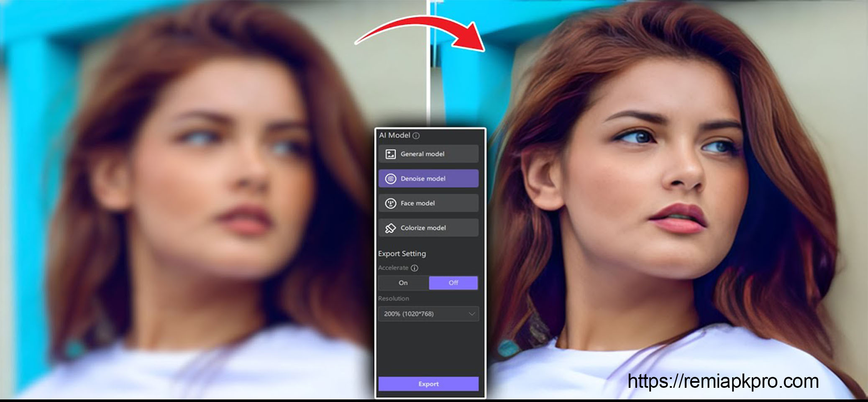Image resolution: width=868 pixels, height=402 pixels.
Task: Open the Accelerate info icon
Action: [414, 268]
